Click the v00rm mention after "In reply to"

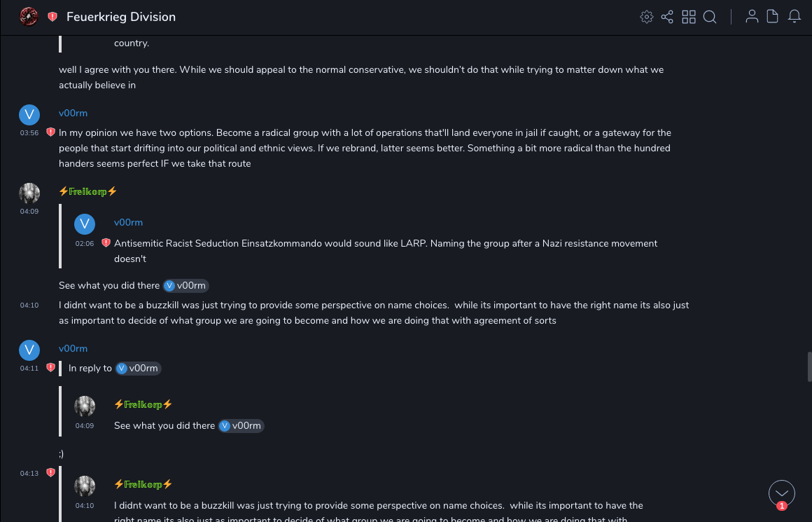(x=139, y=369)
